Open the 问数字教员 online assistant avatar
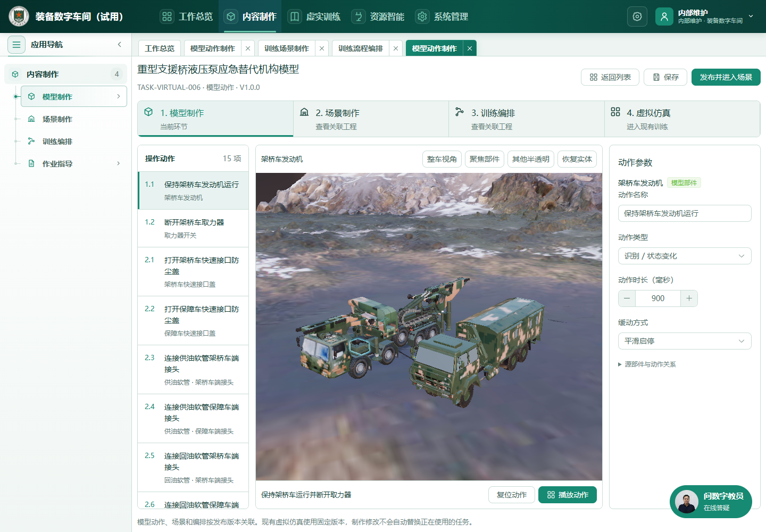Screen dimensions: 766x532 point(687,502)
